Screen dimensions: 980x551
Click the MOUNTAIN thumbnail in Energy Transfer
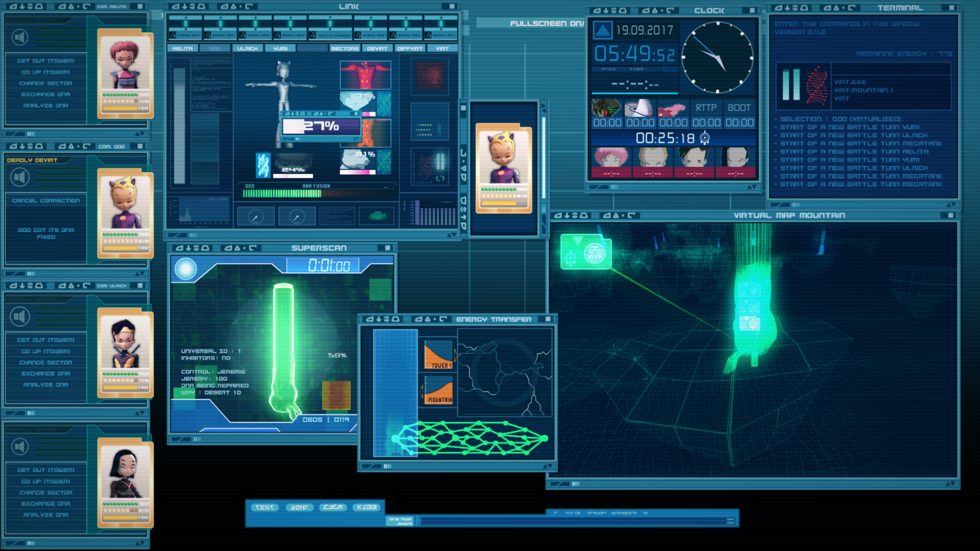coord(439,390)
